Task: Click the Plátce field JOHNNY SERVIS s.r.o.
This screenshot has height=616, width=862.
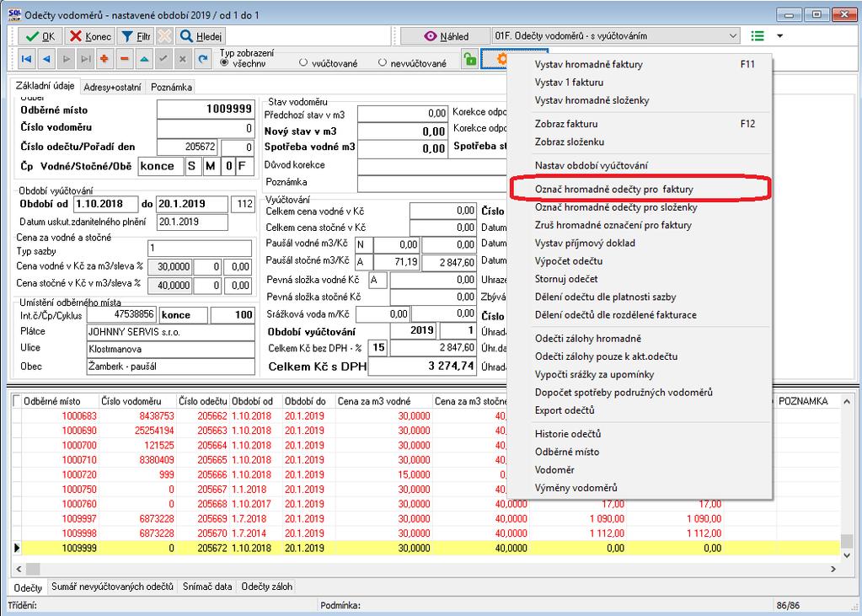Action: point(170,332)
